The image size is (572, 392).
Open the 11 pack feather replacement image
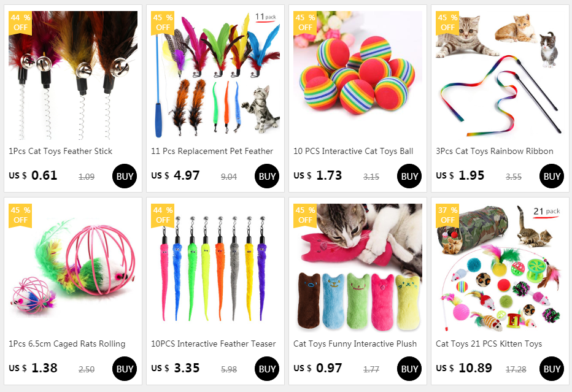pyautogui.click(x=215, y=75)
